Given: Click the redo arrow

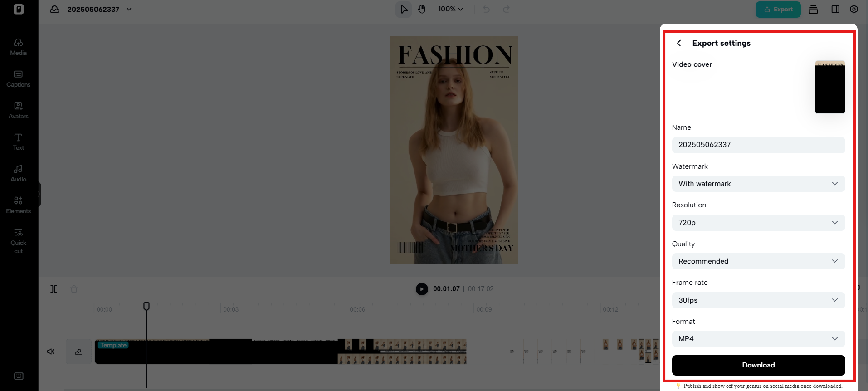Looking at the screenshot, I should click(x=506, y=9).
